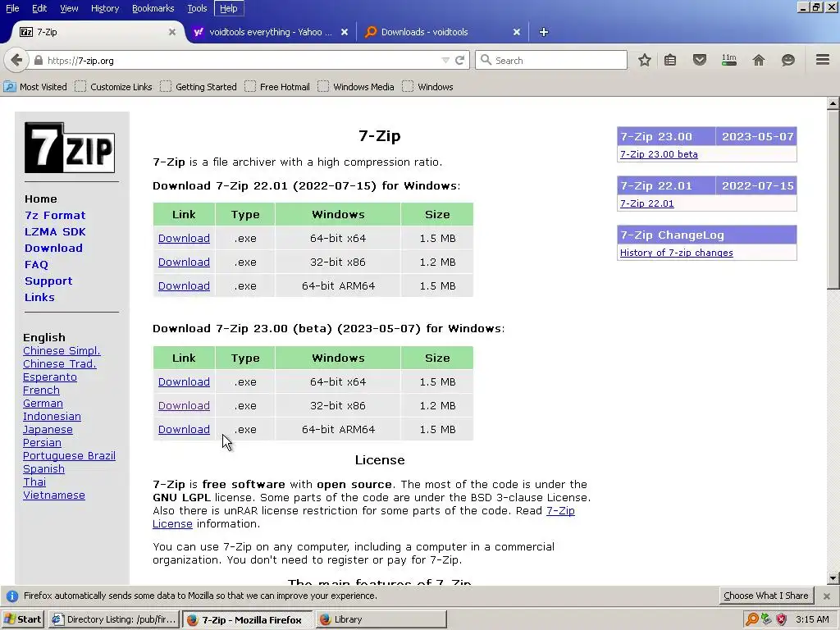The height and width of the screenshot is (630, 840).
Task: Click the page scrollbar down arrow
Action: [x=833, y=578]
